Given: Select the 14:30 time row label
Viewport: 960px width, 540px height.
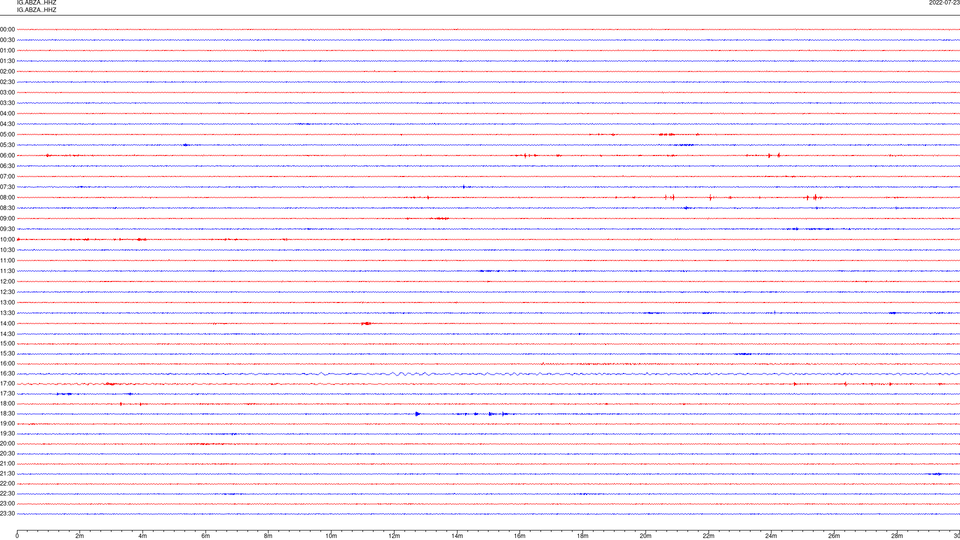Looking at the screenshot, I should coord(7,334).
